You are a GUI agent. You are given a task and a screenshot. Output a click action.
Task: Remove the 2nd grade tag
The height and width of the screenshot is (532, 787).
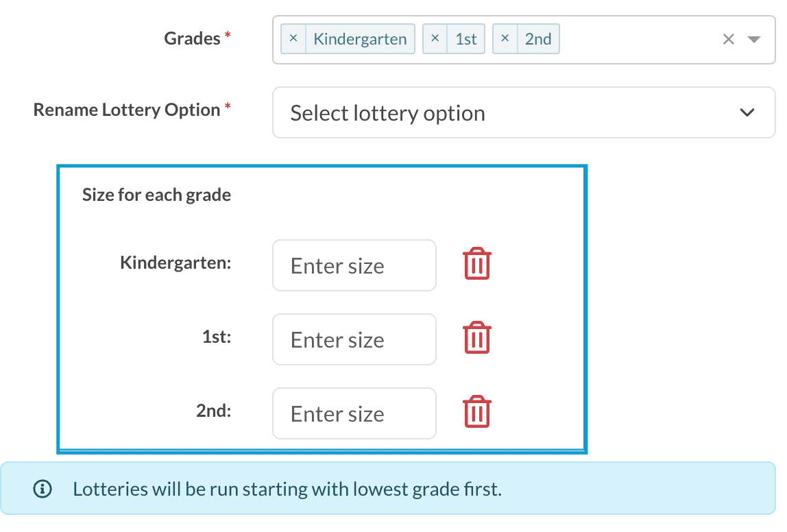[505, 39]
